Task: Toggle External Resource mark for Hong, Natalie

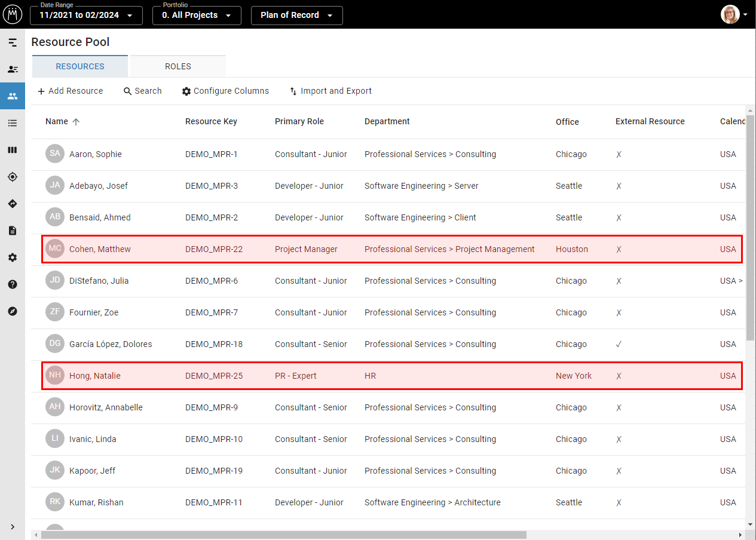Action: 619,376
